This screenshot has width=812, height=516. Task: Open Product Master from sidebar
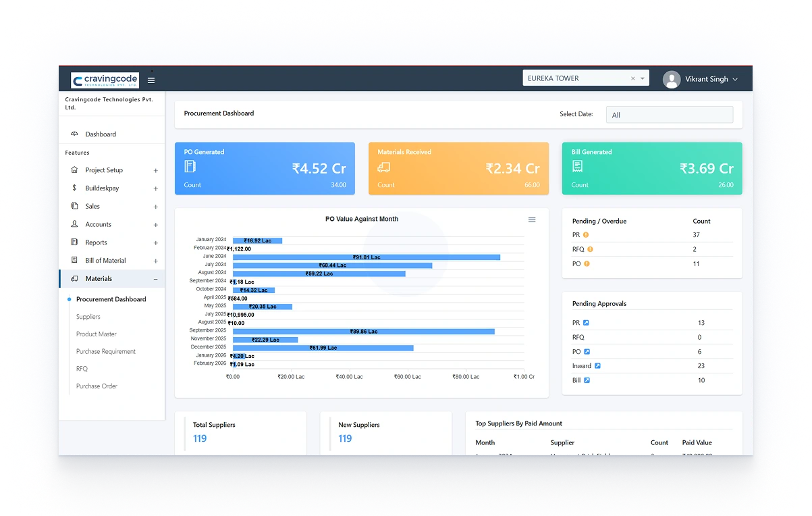97,334
